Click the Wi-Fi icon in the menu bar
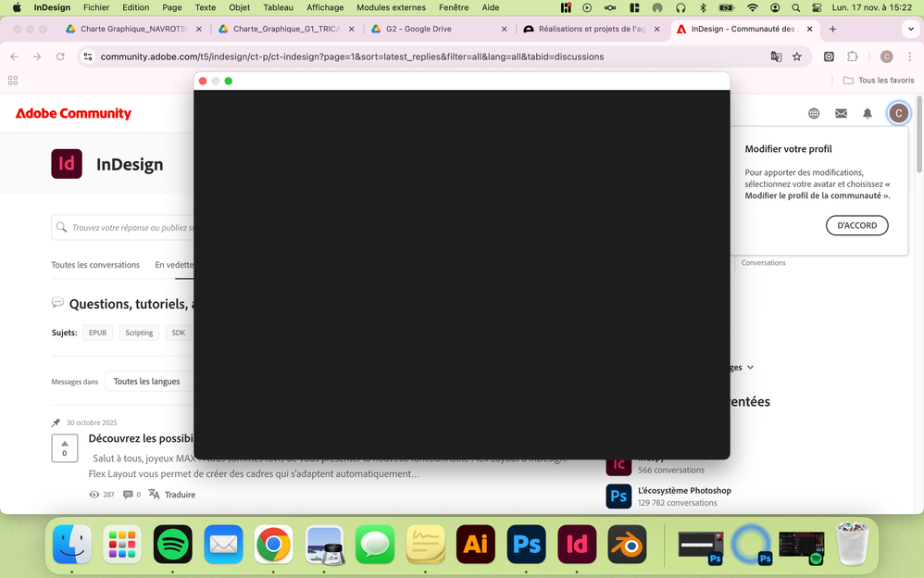Viewport: 924px width, 578px height. (753, 7)
